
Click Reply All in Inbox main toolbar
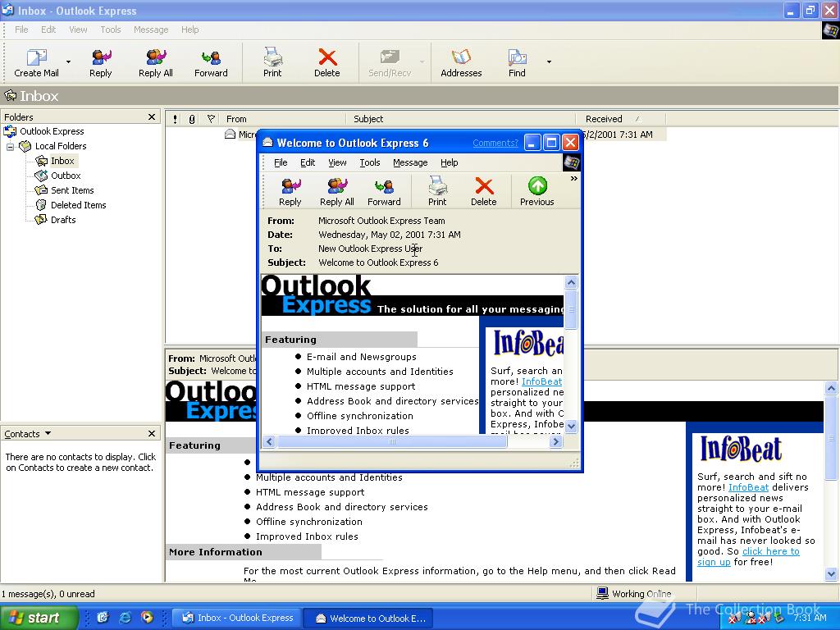[x=155, y=62]
